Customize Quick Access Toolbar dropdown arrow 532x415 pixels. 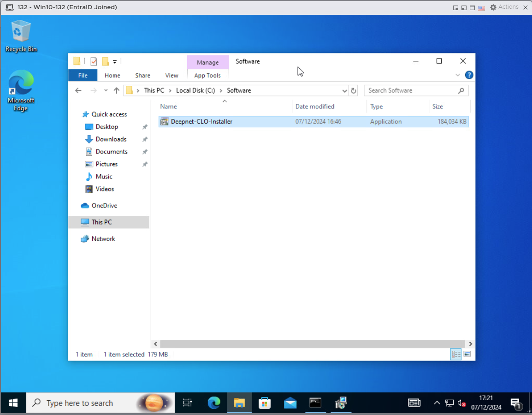click(x=115, y=61)
